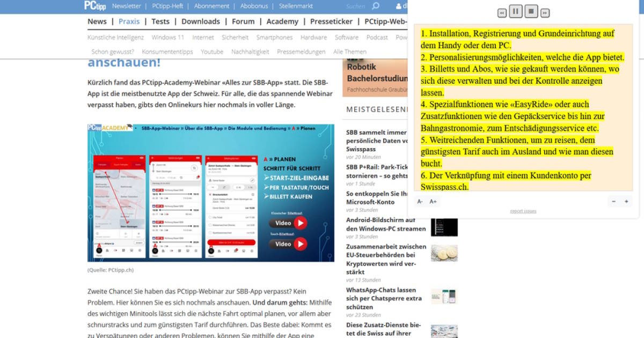
Task: Click WhatsApp article thumbnail
Action: click(444, 297)
